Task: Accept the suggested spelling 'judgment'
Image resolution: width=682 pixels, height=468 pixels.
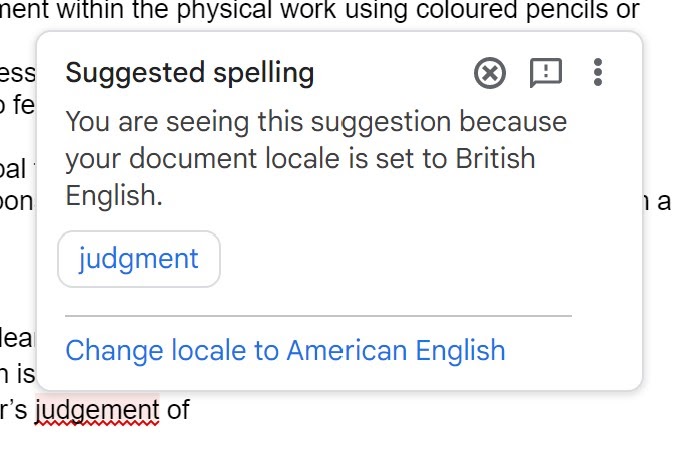Action: pos(139,259)
